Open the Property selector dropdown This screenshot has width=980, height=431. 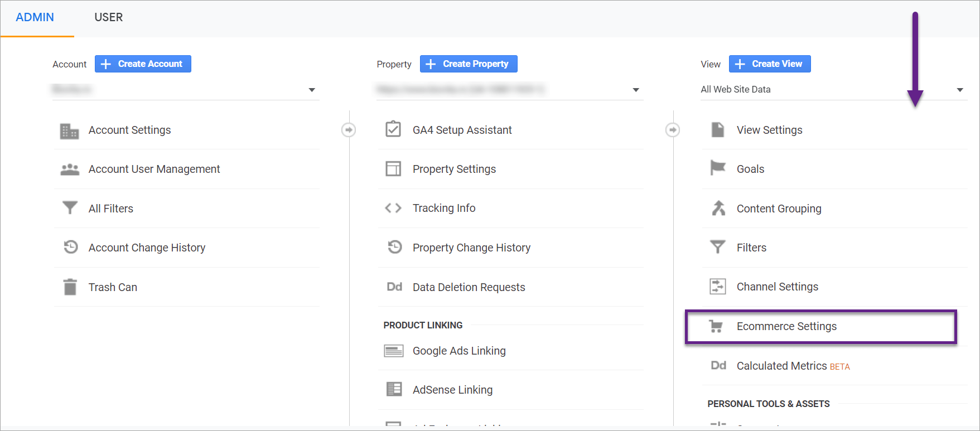(636, 90)
